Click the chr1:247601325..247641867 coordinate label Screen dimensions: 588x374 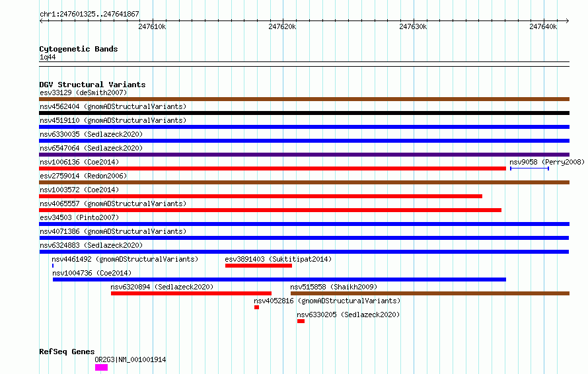coord(89,15)
